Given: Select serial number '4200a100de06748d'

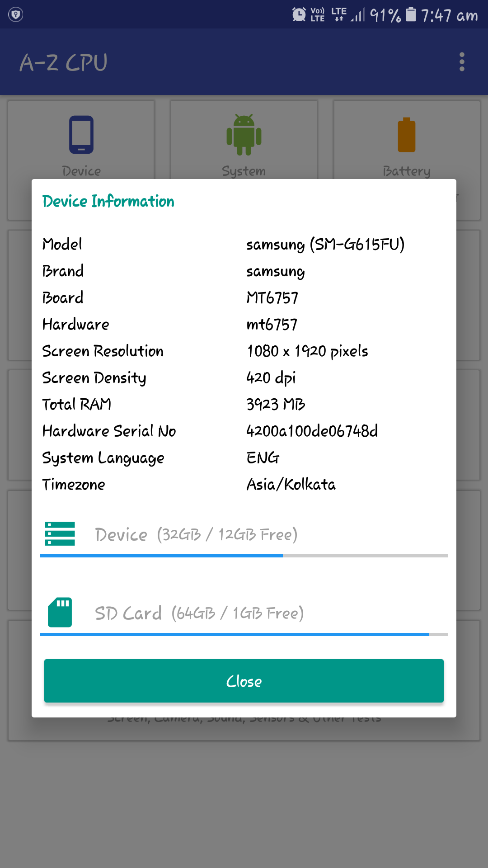Looking at the screenshot, I should coord(312,431).
